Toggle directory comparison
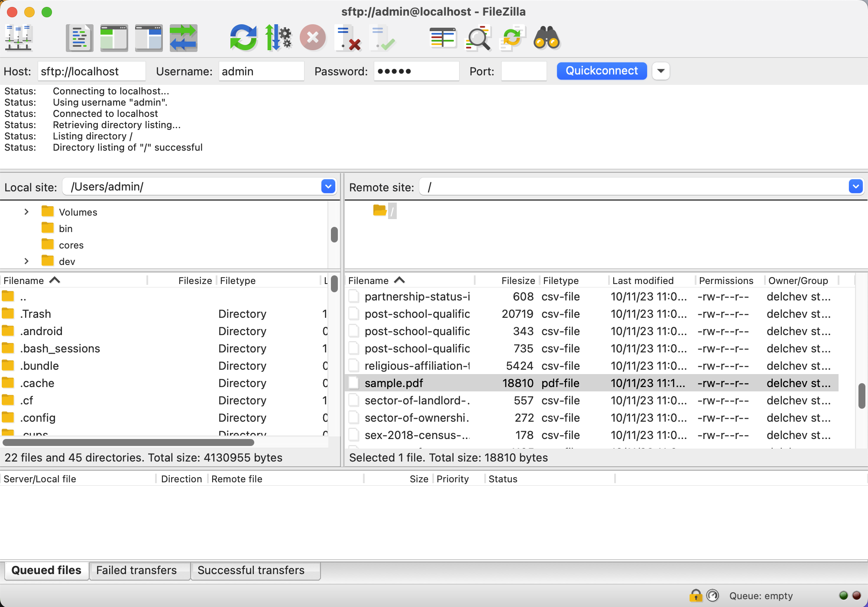The height and width of the screenshot is (607, 868). [478, 38]
